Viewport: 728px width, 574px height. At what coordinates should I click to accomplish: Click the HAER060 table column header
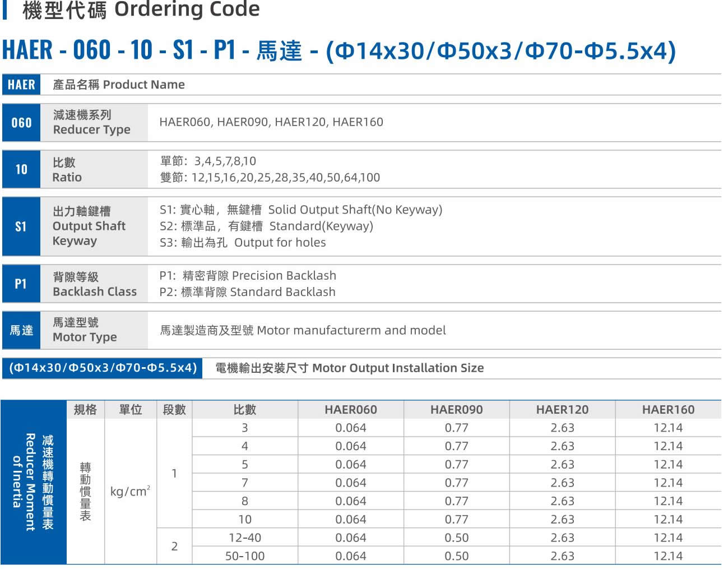351,410
